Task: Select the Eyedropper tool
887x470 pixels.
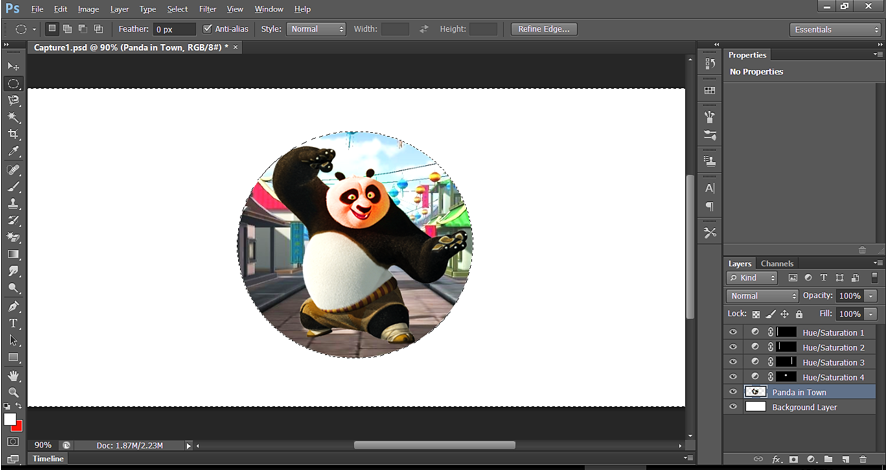Action: [13, 152]
